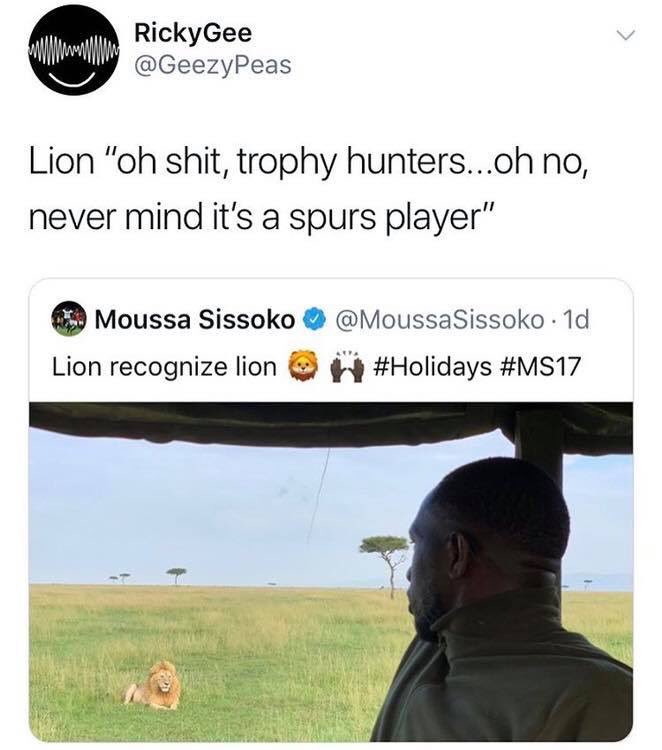
Task: Open RickyGee display name profile
Action: [x=193, y=33]
